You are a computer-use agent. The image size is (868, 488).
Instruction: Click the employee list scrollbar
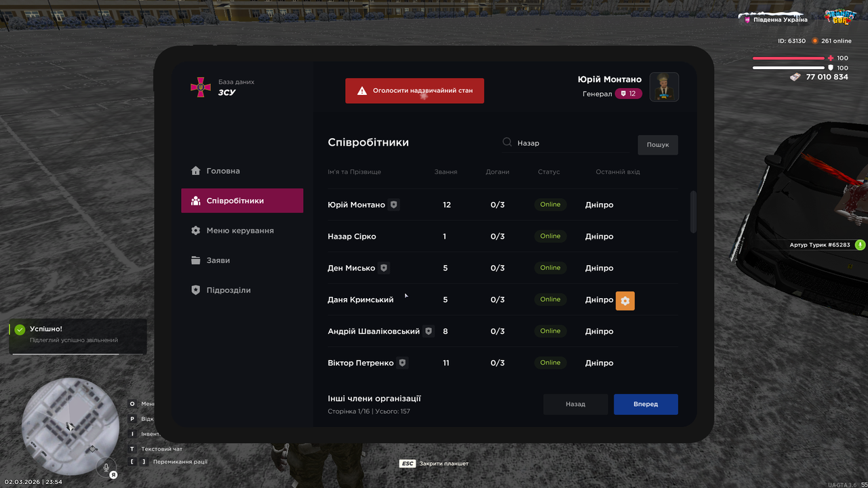(693, 212)
